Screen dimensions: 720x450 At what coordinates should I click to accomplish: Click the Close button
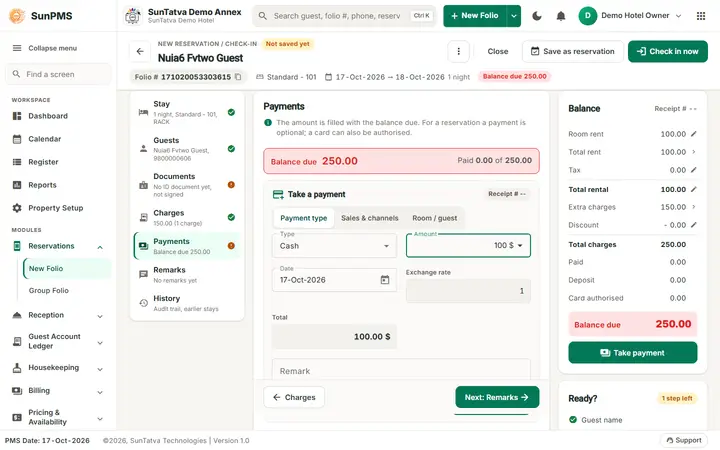(498, 51)
